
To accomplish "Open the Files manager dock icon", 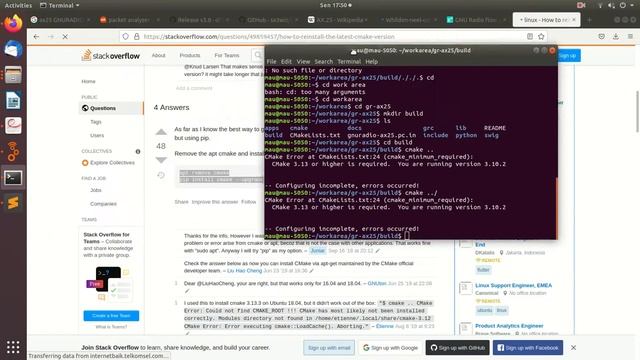I will coord(13,75).
